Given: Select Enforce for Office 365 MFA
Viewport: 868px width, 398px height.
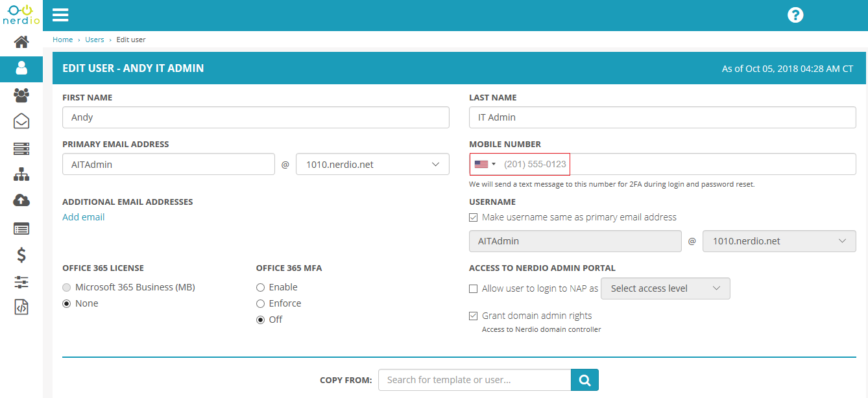Looking at the screenshot, I should tap(260, 303).
